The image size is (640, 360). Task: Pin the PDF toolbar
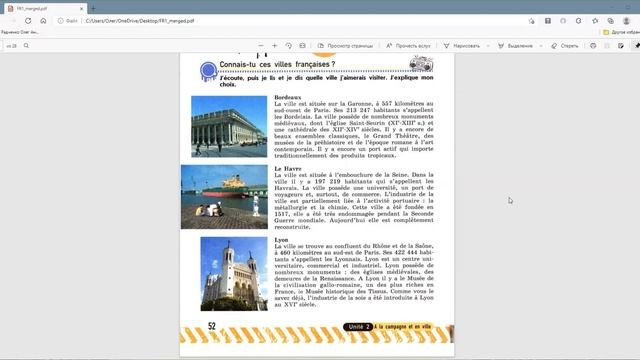click(x=637, y=46)
